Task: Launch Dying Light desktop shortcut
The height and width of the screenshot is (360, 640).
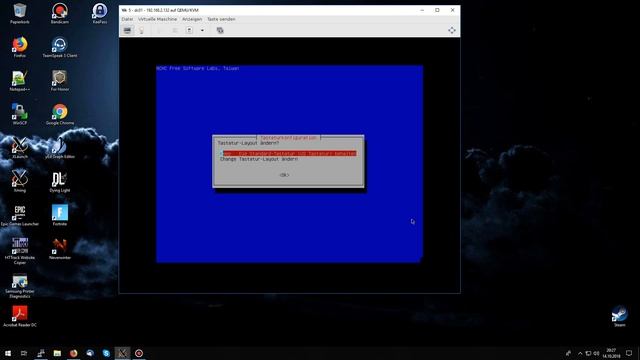Action: coord(60,182)
